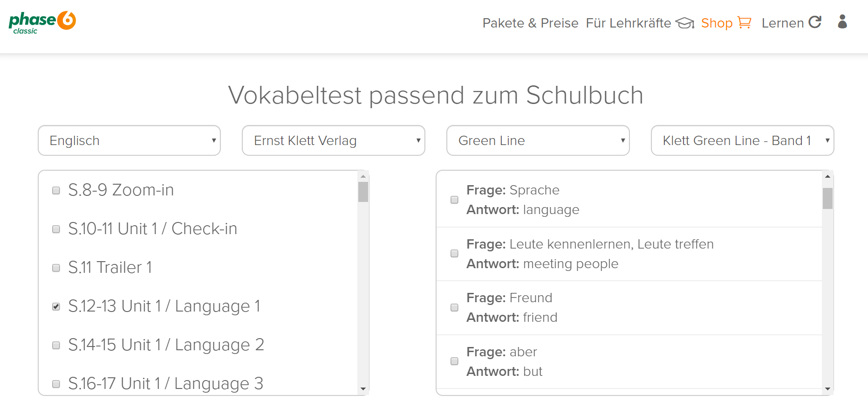Screen dimensions: 868x409
Task: Click the phase6 classic logo
Action: pos(42,22)
